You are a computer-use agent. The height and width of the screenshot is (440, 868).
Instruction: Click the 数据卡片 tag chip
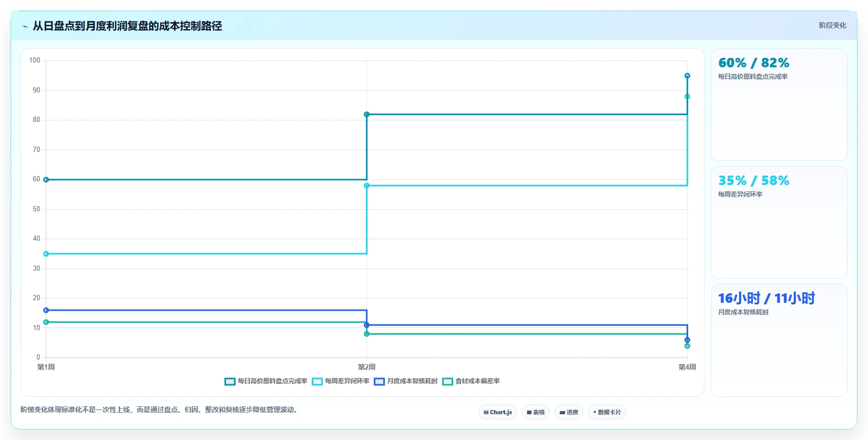(x=607, y=412)
